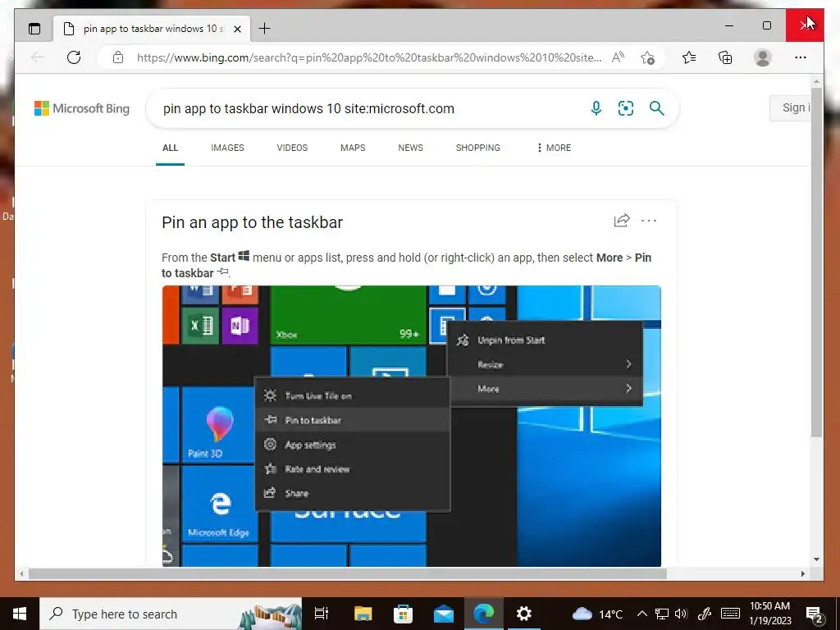
Task: Switch to the VIDEOS tab
Action: (x=292, y=148)
